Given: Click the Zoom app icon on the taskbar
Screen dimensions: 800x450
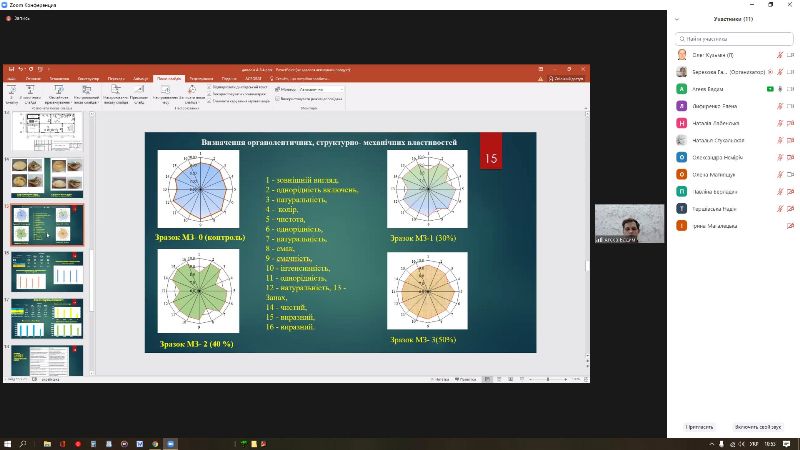Looking at the screenshot, I should (x=170, y=444).
